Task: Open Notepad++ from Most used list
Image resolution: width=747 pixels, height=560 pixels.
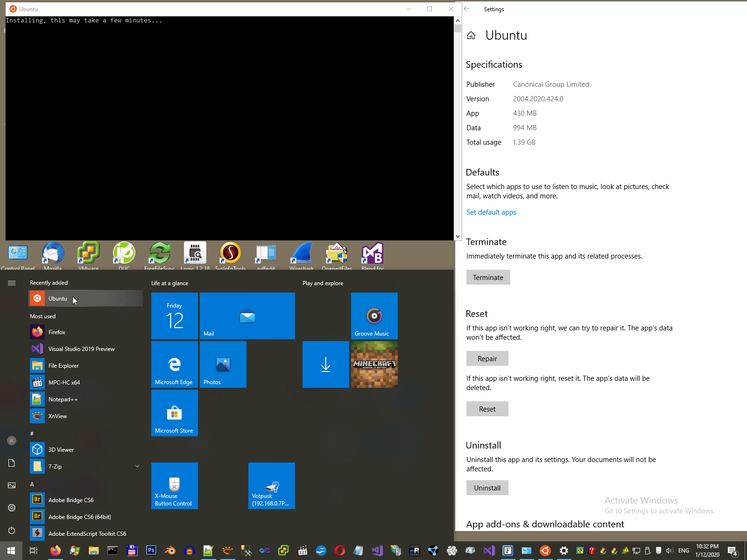Action: pos(85,399)
